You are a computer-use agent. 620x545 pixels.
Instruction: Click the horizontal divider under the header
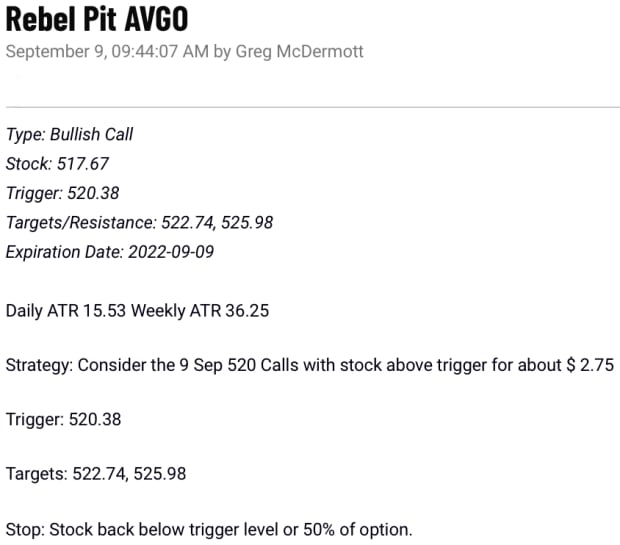pyautogui.click(x=312, y=105)
